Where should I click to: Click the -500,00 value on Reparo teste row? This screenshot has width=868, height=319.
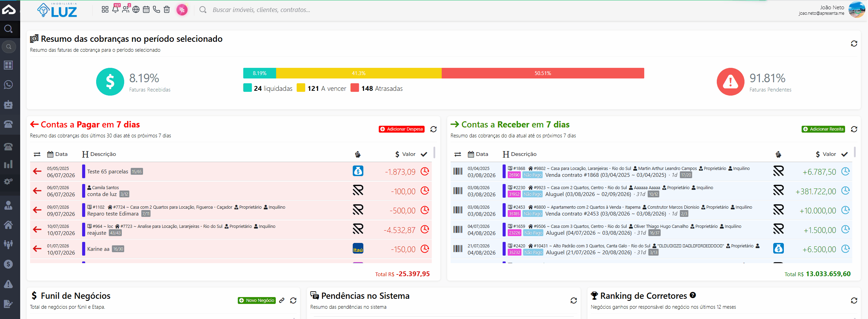tap(402, 210)
